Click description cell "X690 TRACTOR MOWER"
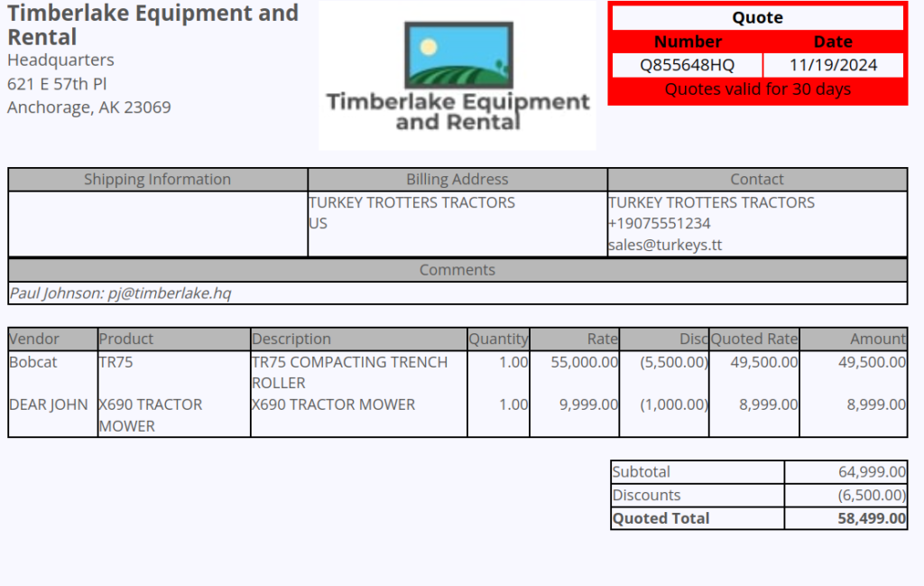Screen dimensions: 924x586 point(334,405)
